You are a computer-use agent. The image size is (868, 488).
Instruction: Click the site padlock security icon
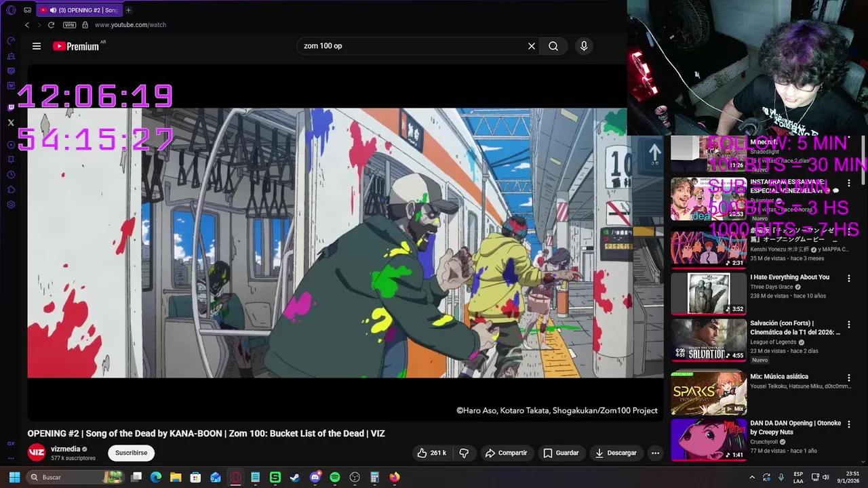pos(85,25)
